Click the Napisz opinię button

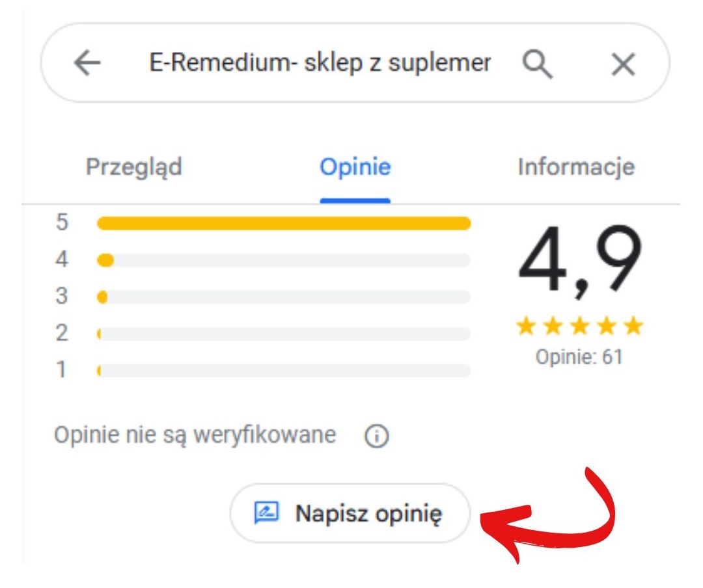click(350, 513)
